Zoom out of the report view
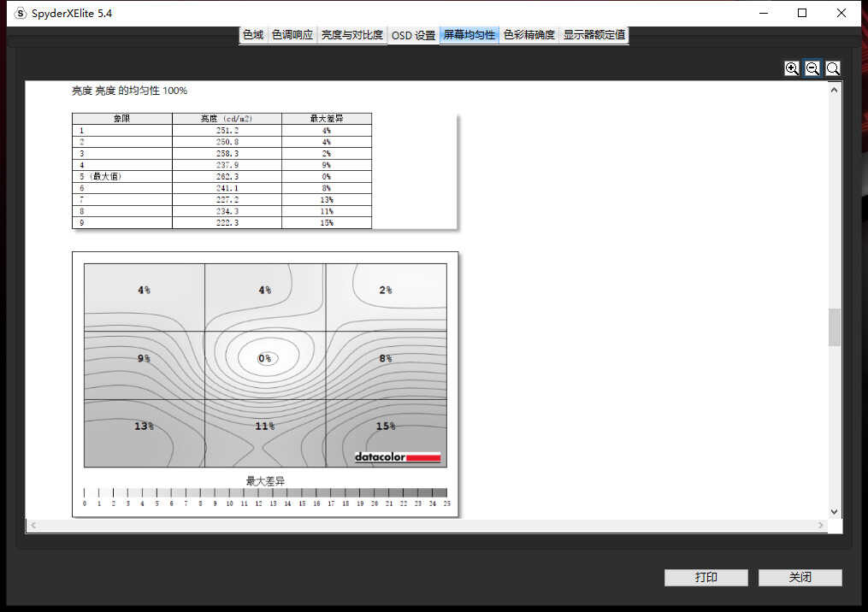 pos(812,68)
